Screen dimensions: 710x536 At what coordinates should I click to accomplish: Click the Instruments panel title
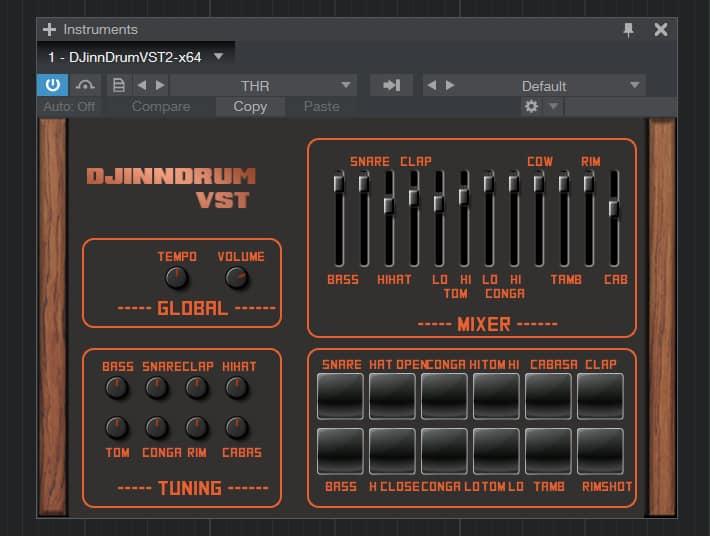point(99,29)
